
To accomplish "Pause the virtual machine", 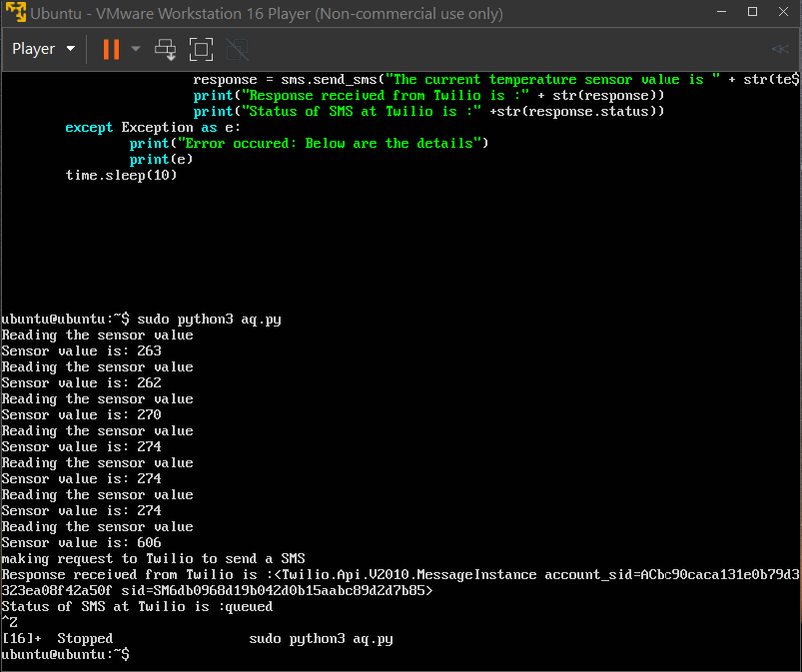I will point(111,50).
